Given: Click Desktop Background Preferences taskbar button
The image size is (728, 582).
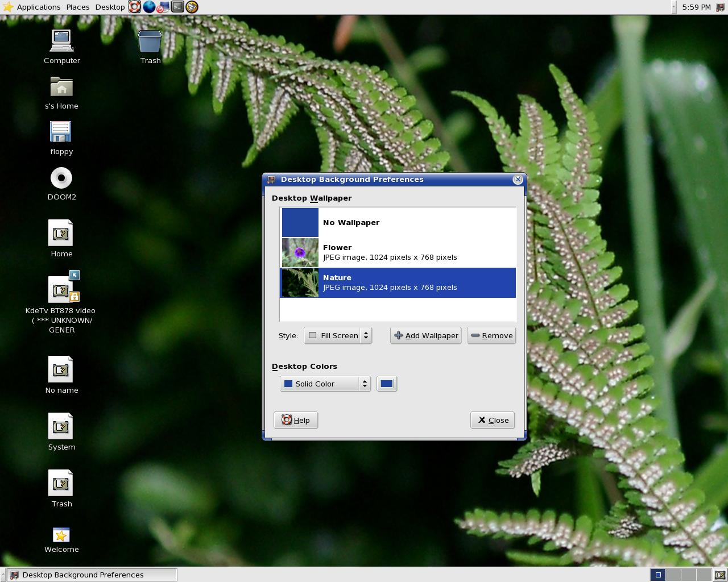Looking at the screenshot, I should point(92,575).
